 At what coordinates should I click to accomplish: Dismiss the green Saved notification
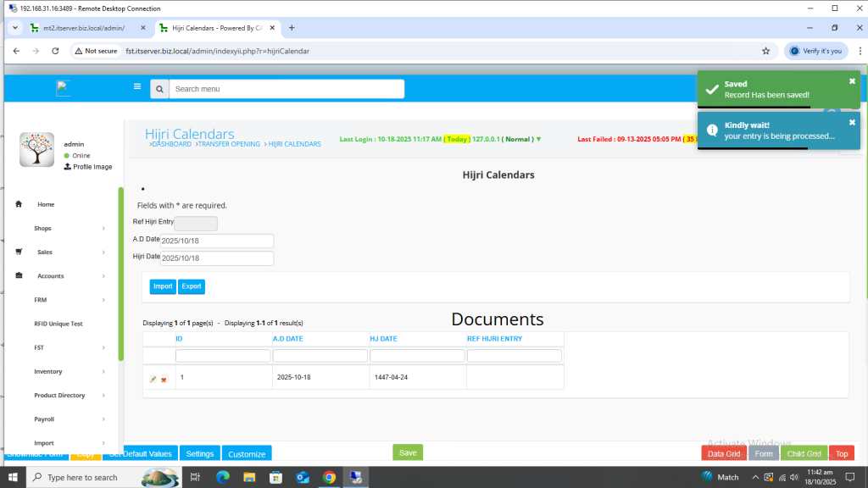point(852,81)
